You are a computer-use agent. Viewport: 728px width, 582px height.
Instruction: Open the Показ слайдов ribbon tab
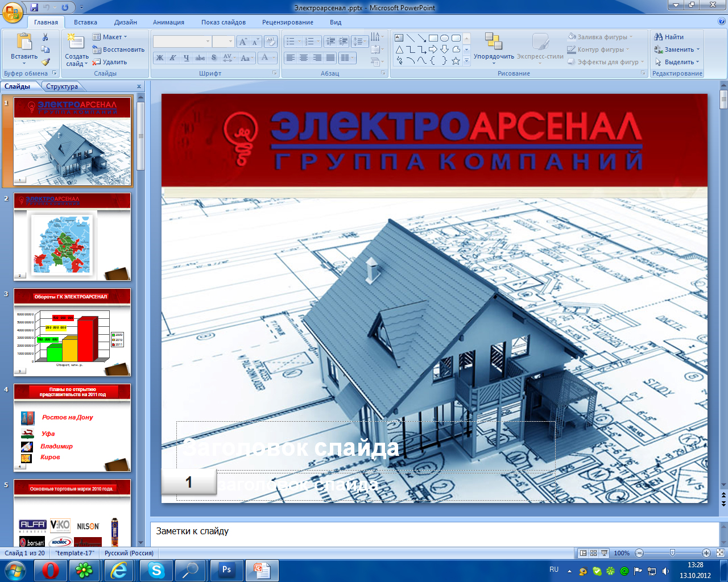pos(224,22)
